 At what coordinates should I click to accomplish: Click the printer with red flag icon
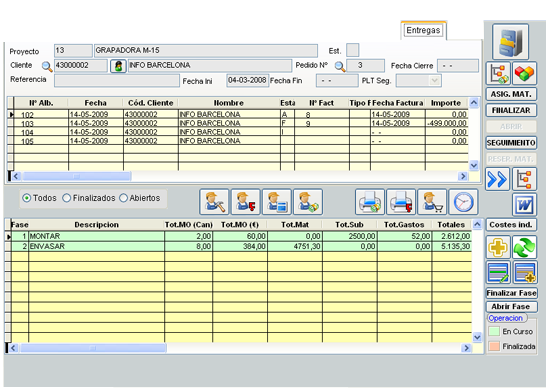401,202
